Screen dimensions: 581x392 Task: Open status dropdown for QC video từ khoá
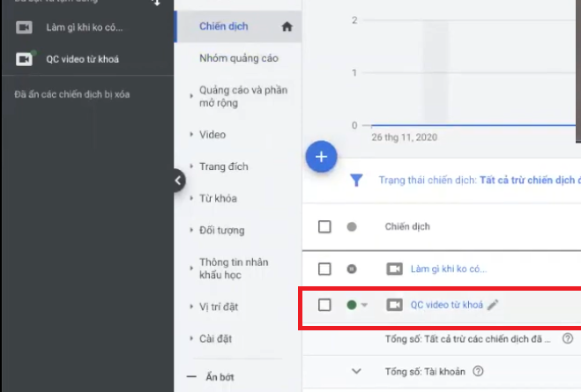(x=364, y=306)
